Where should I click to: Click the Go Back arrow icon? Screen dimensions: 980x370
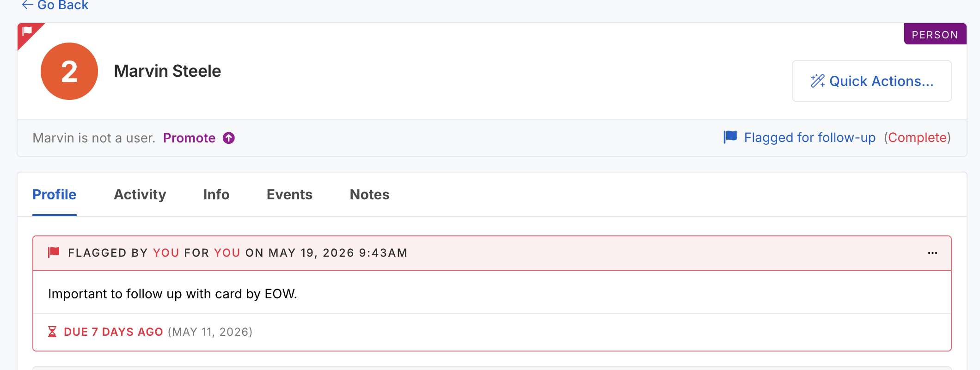(x=28, y=5)
